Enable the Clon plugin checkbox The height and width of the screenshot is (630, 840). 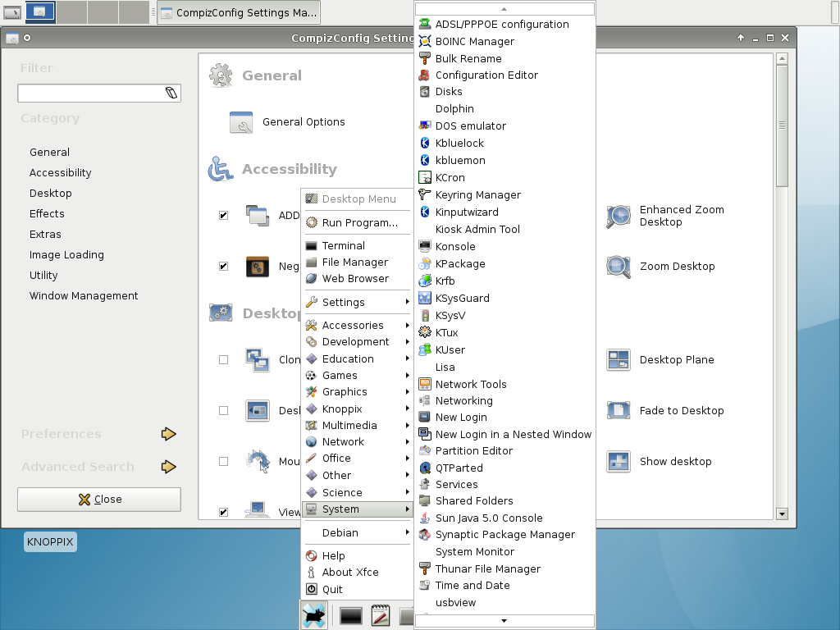click(223, 359)
